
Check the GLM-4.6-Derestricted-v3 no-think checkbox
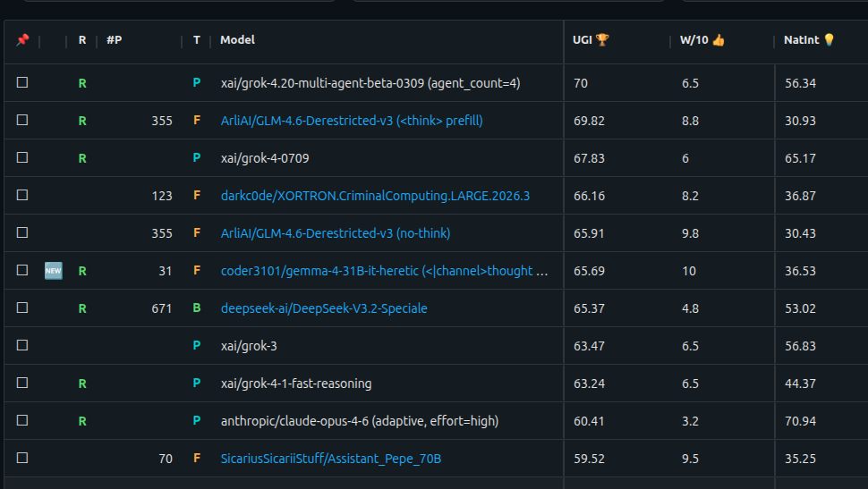click(22, 233)
